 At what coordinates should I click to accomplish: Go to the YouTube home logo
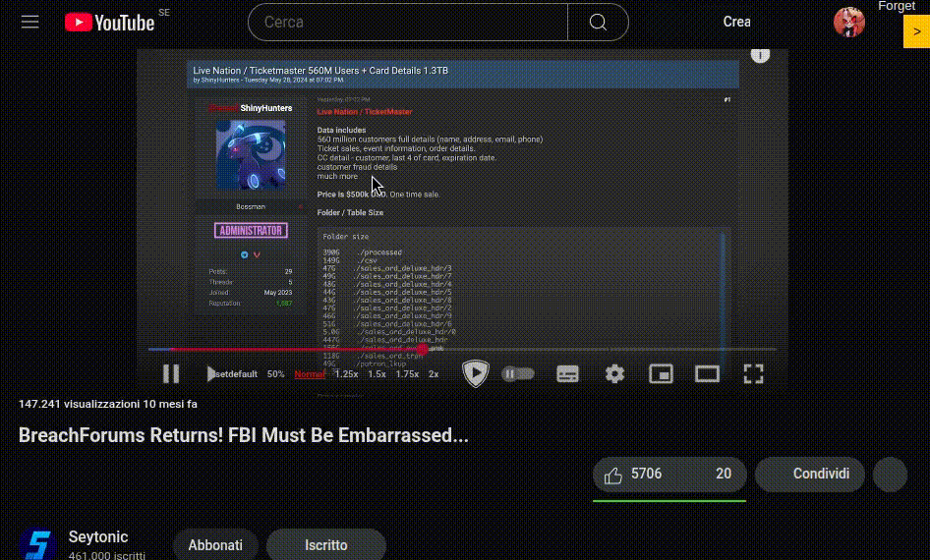click(110, 23)
